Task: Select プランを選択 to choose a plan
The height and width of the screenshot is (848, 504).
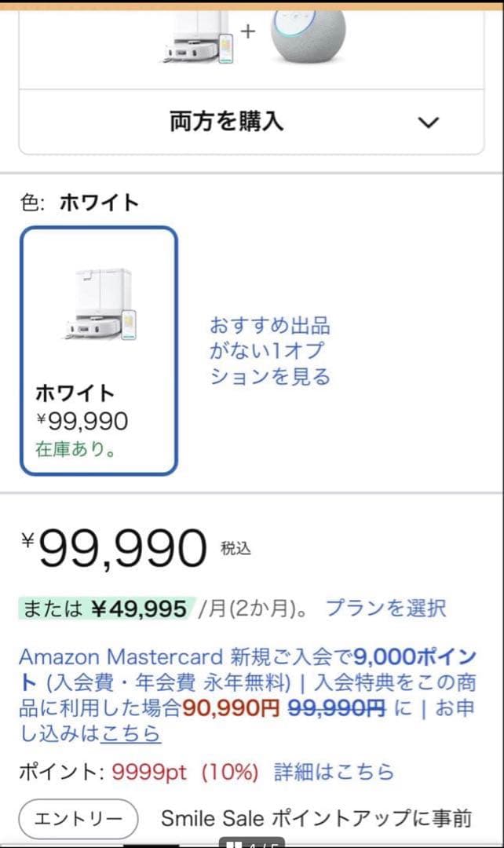Action: tap(389, 608)
